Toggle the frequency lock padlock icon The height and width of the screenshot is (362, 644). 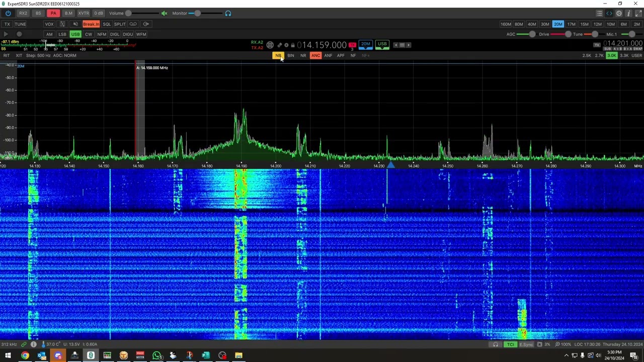292,45
